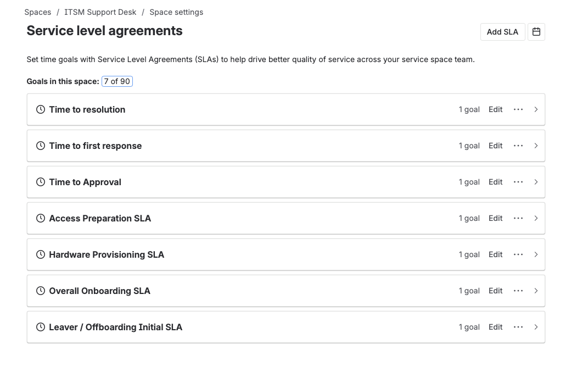588x383 pixels.
Task: Expand the Overall Onboarding SLA chevron
Action: click(x=536, y=291)
